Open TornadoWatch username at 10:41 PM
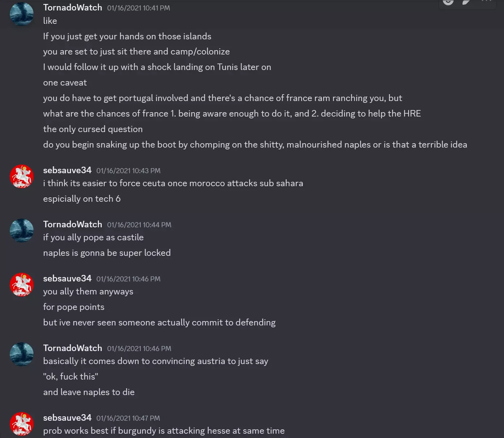The image size is (504, 438). (x=73, y=8)
